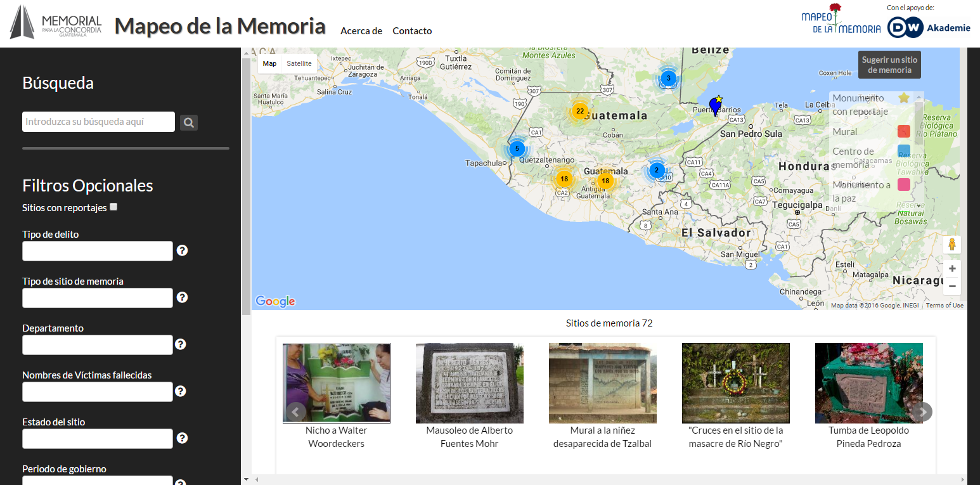Open Mausoleo de Alberto Fuentes Mohr caption
This screenshot has height=485, width=980.
[470, 437]
